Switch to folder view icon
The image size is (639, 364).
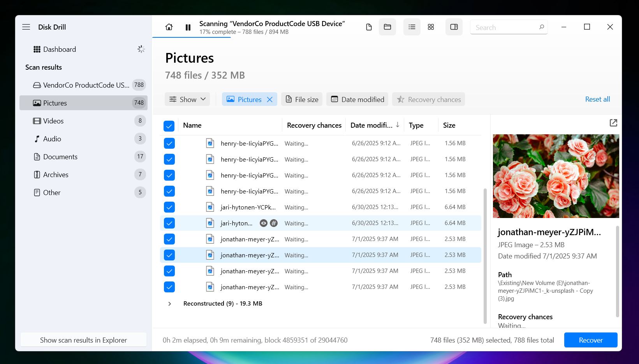click(x=387, y=27)
